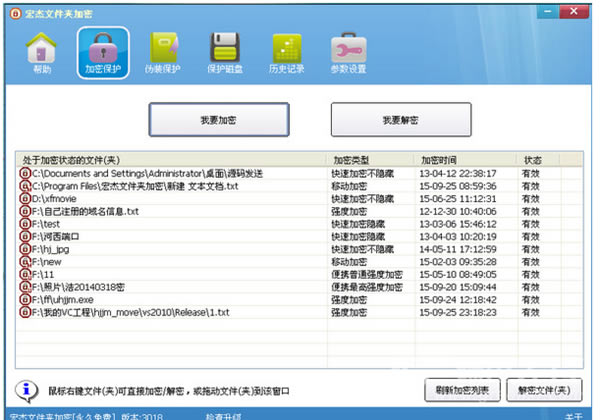Viewport: 600px width, 420px height.
Task: Sort by 加密时间 column header
Action: click(x=465, y=160)
